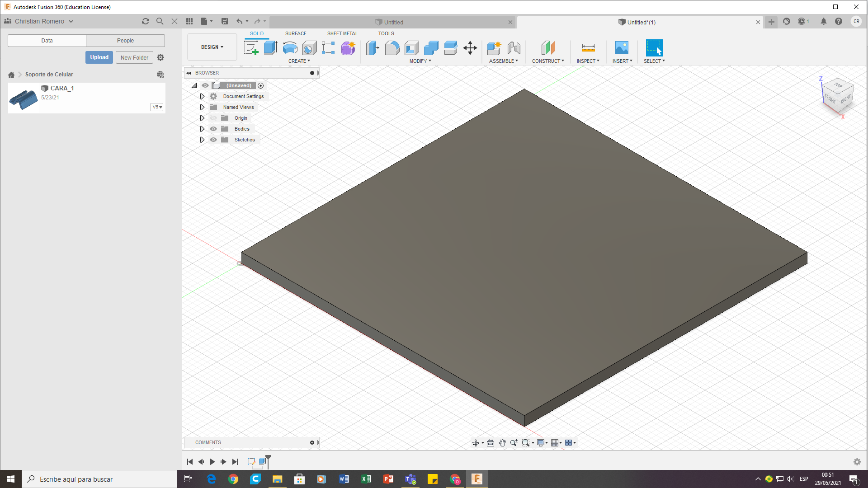Switch to the SOLID tab
Screen dimensions: 868x488
(257, 33)
